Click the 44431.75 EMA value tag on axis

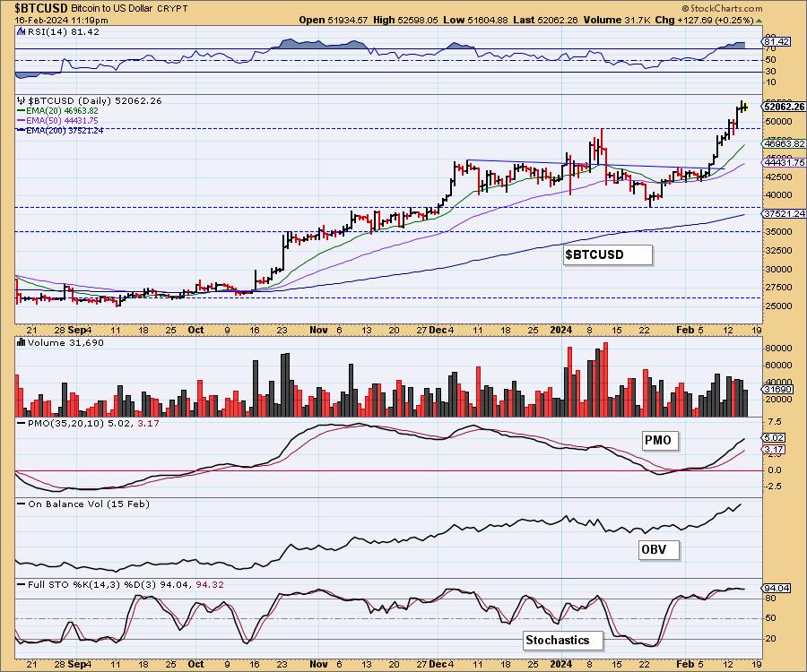click(x=784, y=162)
